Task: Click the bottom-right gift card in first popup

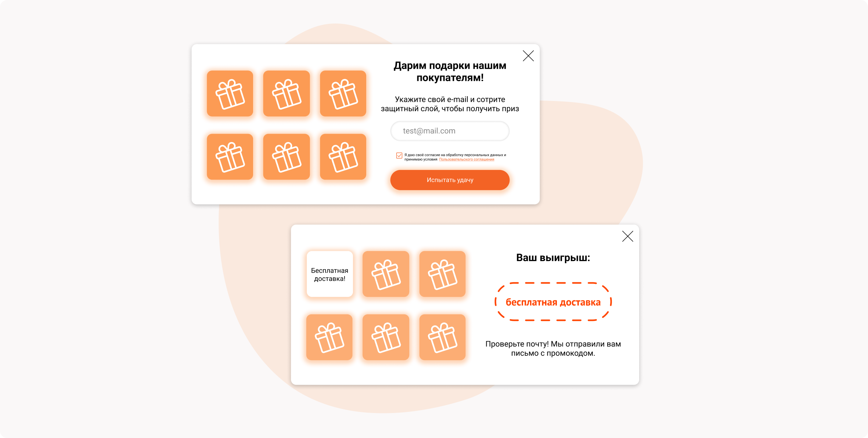Action: [343, 157]
